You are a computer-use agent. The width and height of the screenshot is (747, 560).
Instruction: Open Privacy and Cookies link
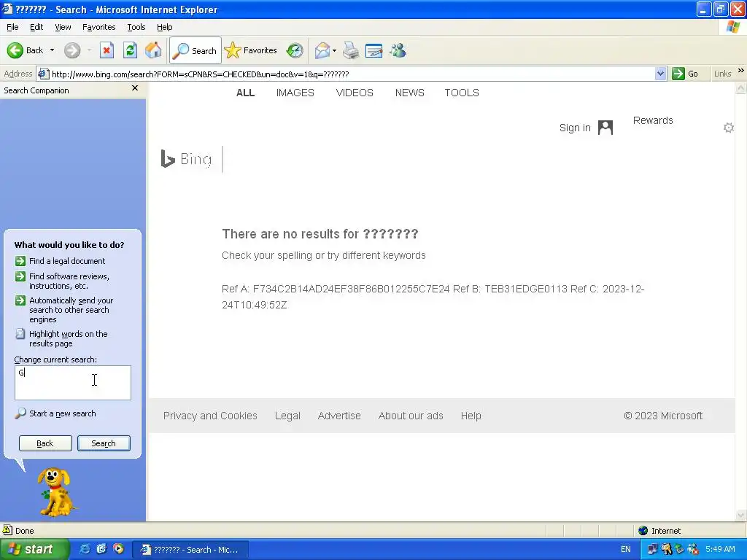pyautogui.click(x=210, y=416)
